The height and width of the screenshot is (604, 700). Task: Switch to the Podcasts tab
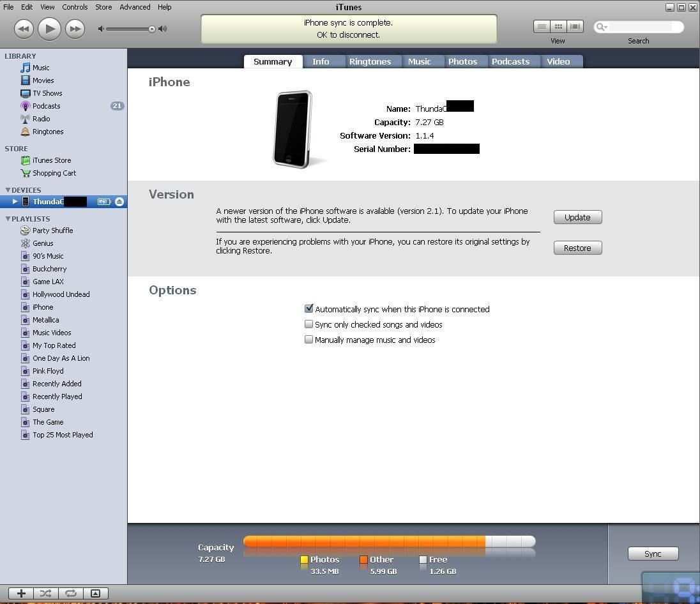pos(511,61)
